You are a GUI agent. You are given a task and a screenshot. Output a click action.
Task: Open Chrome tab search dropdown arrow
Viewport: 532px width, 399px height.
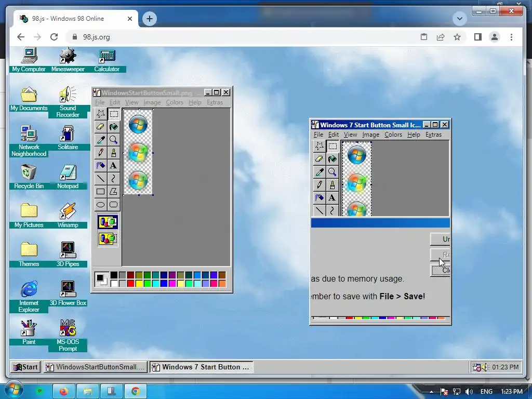(459, 18)
